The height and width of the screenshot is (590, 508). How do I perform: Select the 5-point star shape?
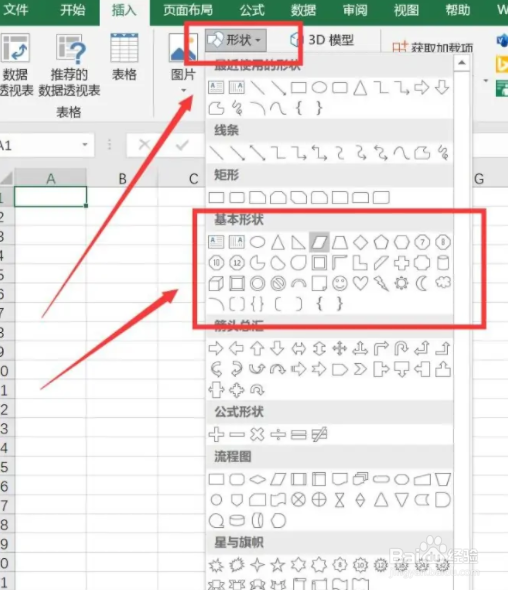click(278, 564)
